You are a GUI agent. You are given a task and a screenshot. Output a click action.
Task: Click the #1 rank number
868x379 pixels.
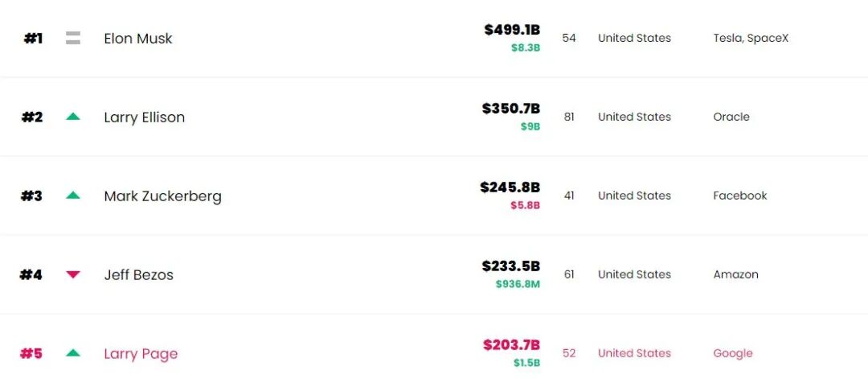33,39
